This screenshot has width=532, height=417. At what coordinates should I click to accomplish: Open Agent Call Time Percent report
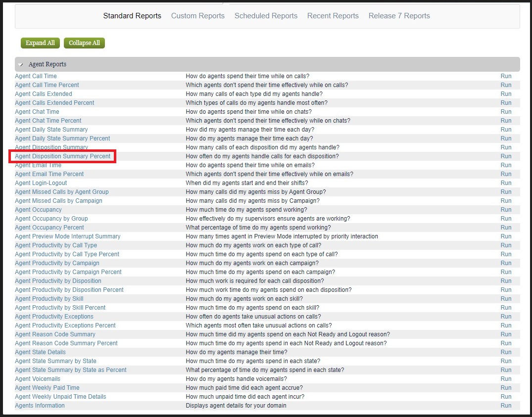tap(47, 85)
